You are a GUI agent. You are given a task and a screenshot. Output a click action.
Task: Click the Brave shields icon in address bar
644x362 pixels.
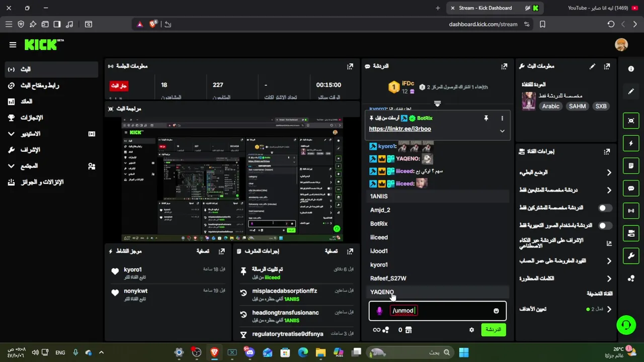point(153,24)
